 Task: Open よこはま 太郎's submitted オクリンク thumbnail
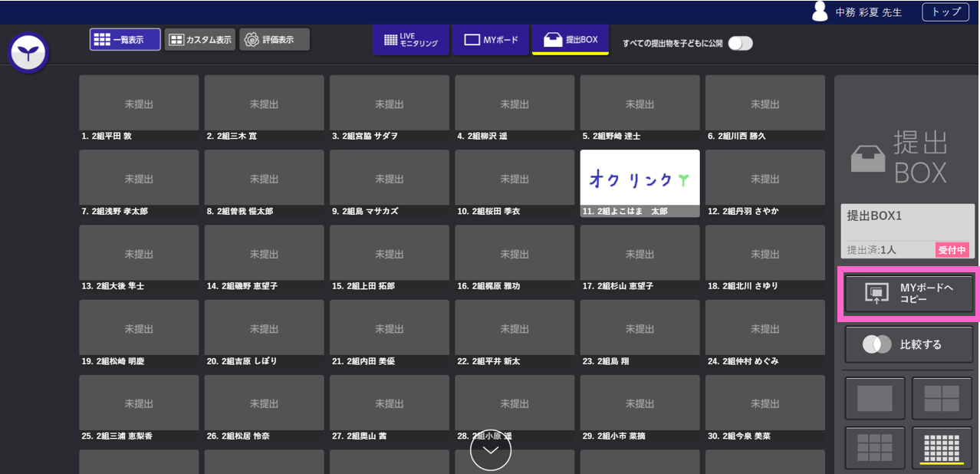640,178
